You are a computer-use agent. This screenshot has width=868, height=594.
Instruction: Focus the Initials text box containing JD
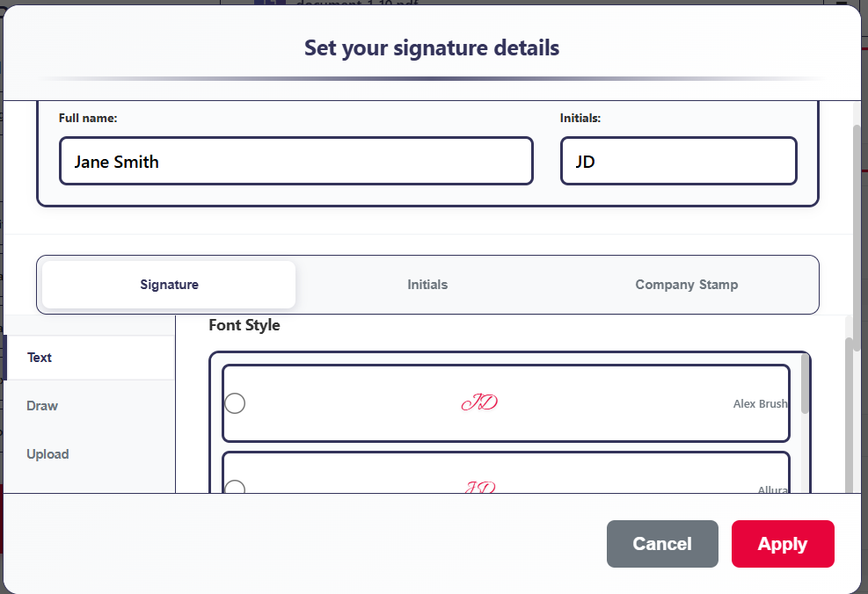point(678,162)
